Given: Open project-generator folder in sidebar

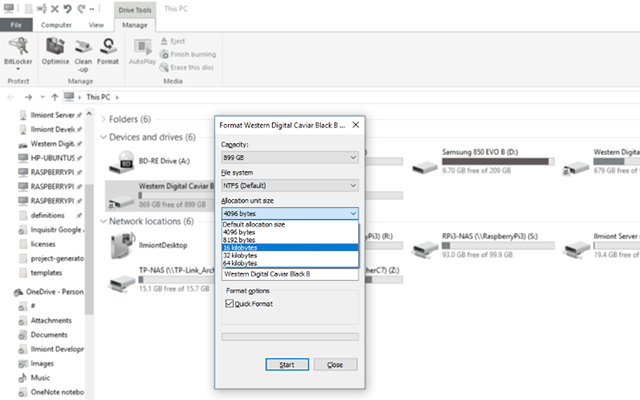Looking at the screenshot, I should pyautogui.click(x=51, y=258).
